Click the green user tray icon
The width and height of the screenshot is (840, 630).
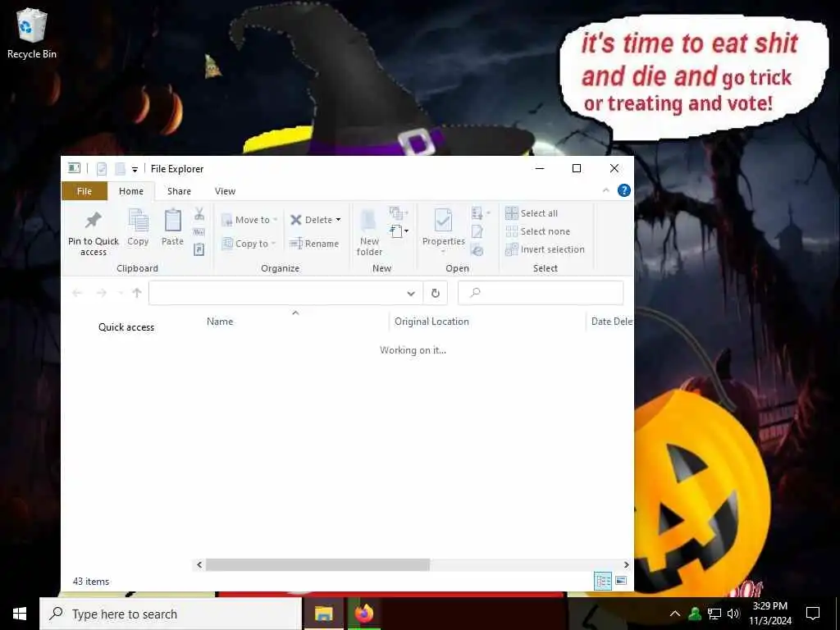click(695, 614)
